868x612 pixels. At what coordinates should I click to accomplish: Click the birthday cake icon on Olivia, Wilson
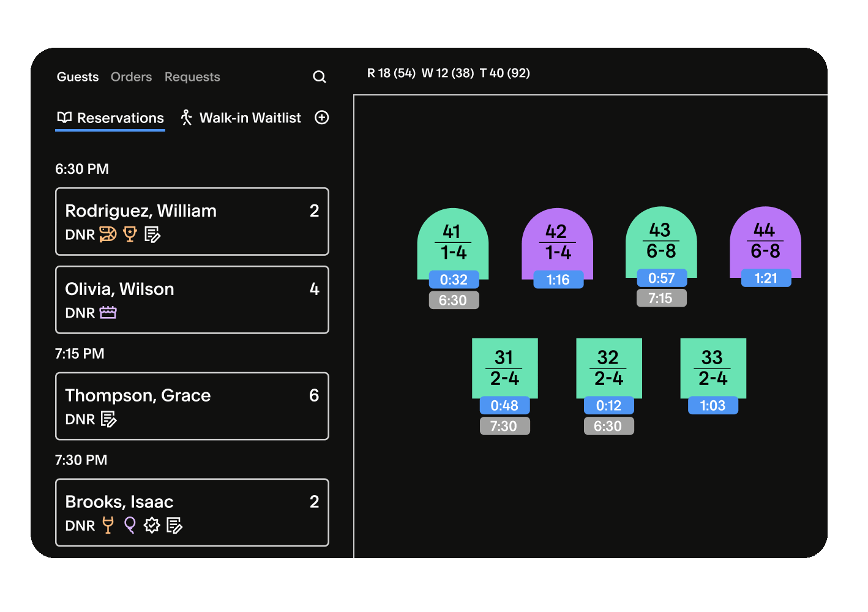click(108, 312)
